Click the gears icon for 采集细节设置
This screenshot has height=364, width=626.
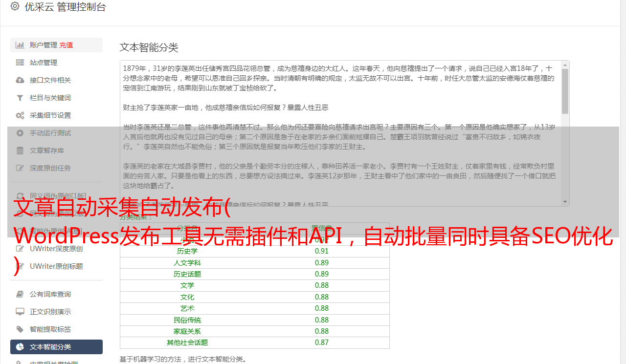pos(20,115)
